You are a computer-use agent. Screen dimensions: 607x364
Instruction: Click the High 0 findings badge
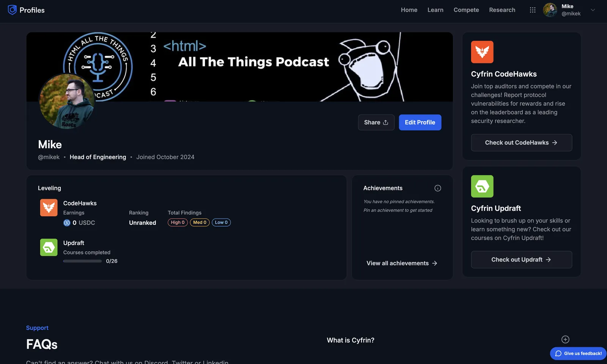click(x=178, y=223)
